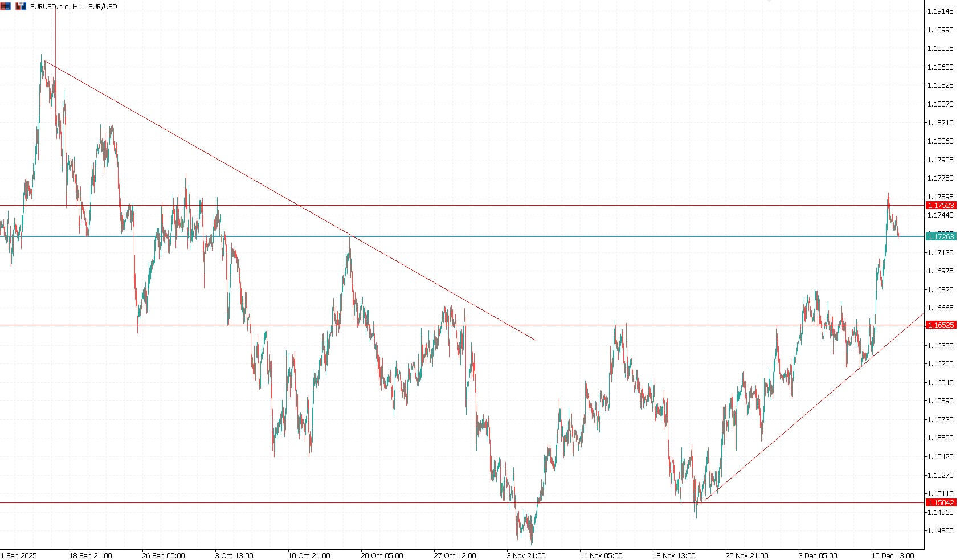The width and height of the screenshot is (960, 560).
Task: Click the 25 Nov 21:00 date label
Action: (x=746, y=555)
